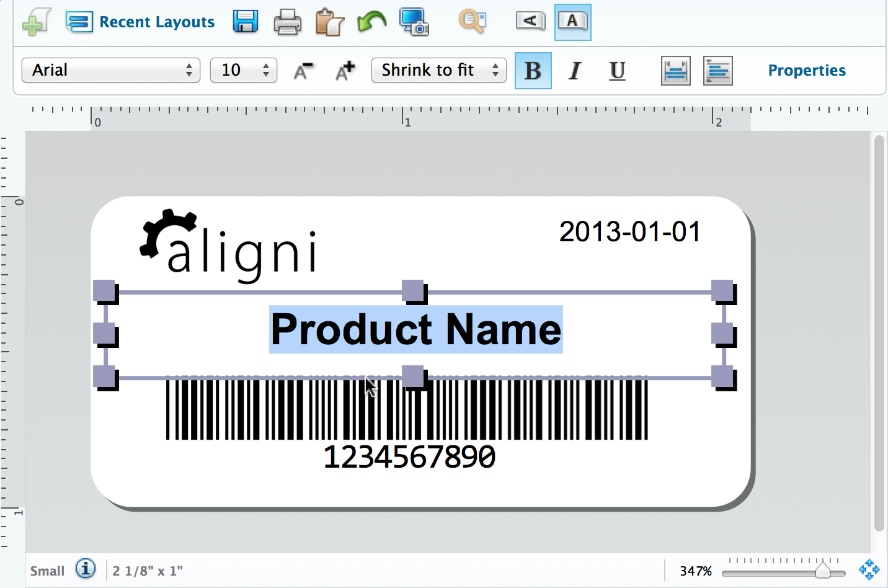This screenshot has width=888, height=588.
Task: Click the new label plus icon
Action: pos(37,22)
